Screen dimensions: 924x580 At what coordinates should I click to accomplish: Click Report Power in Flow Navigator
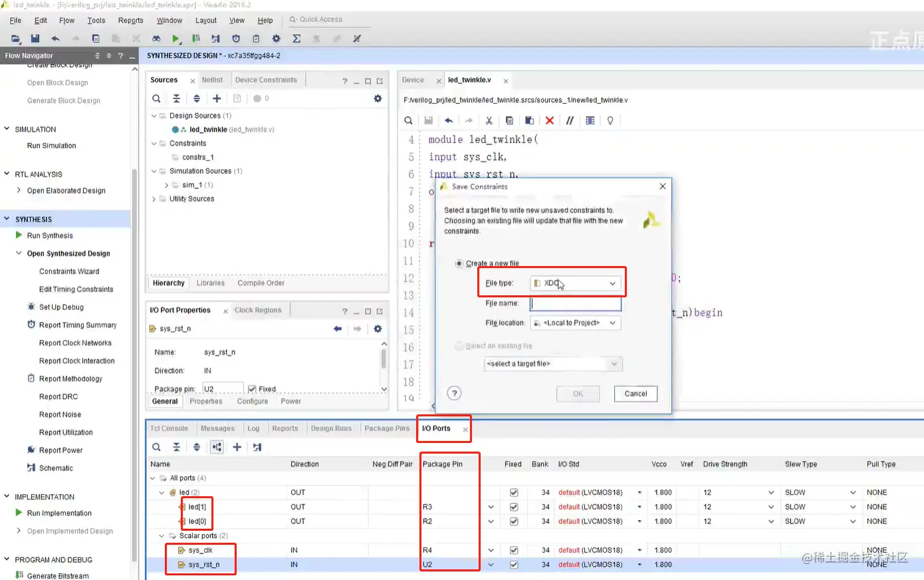pyautogui.click(x=60, y=450)
